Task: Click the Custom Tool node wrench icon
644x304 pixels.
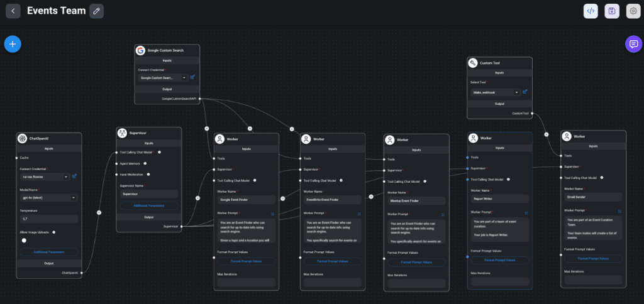Action: (473, 63)
